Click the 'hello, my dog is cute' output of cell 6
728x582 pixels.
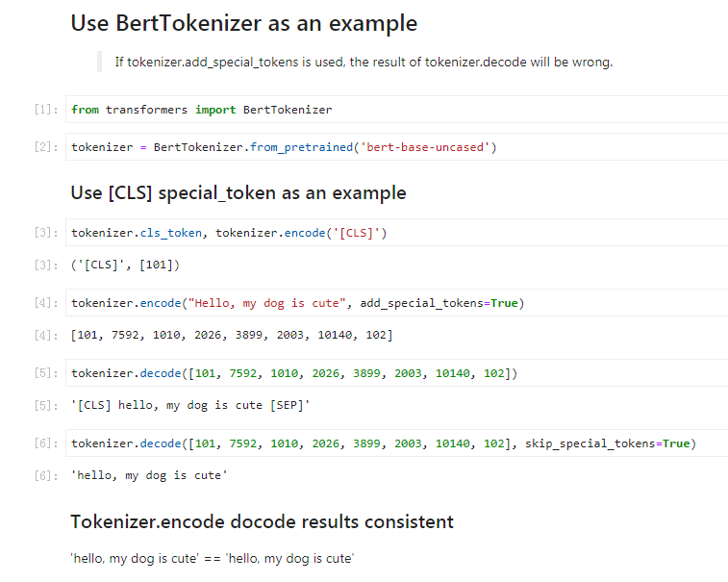[x=149, y=475]
